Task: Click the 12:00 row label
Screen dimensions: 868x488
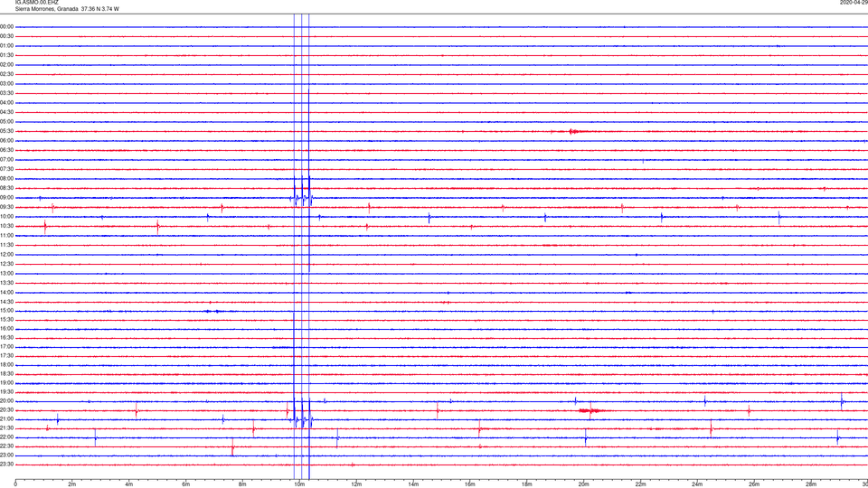Action: click(6, 255)
